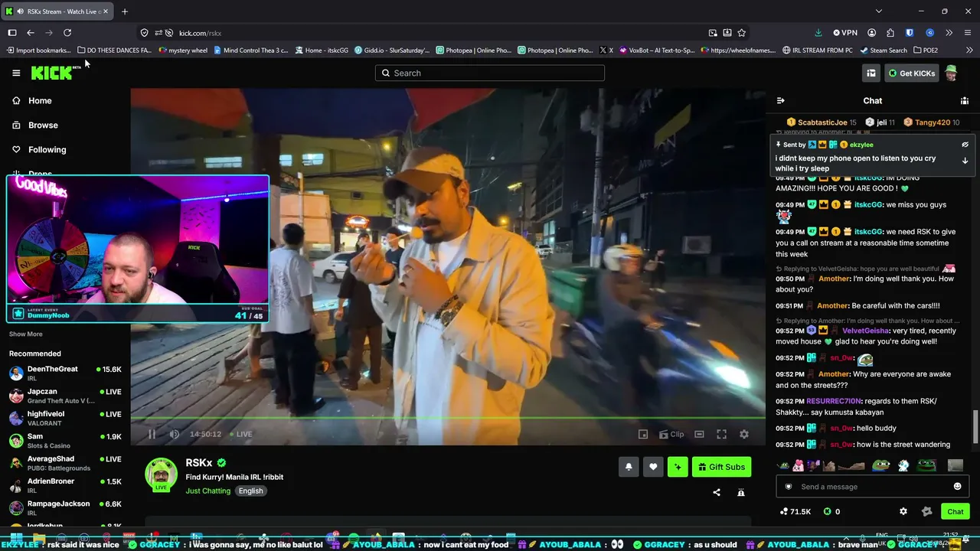980x551 pixels.
Task: Open the browser extensions puzzle icon
Action: click(890, 33)
